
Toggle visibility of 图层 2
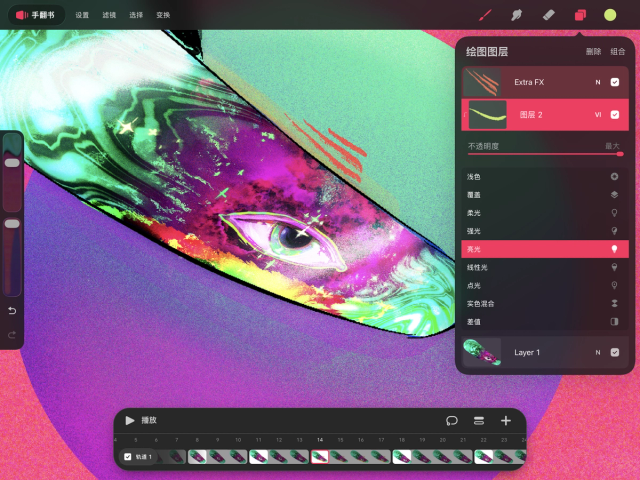coord(615,115)
